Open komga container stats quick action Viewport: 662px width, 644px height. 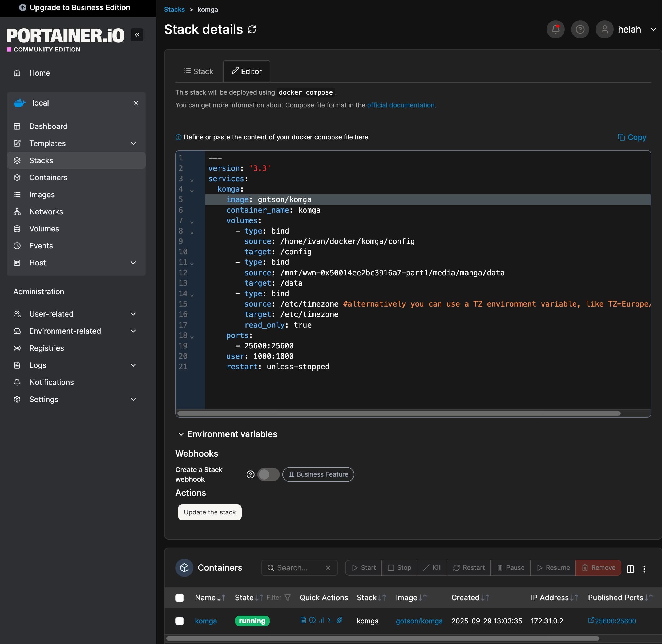tap(321, 620)
